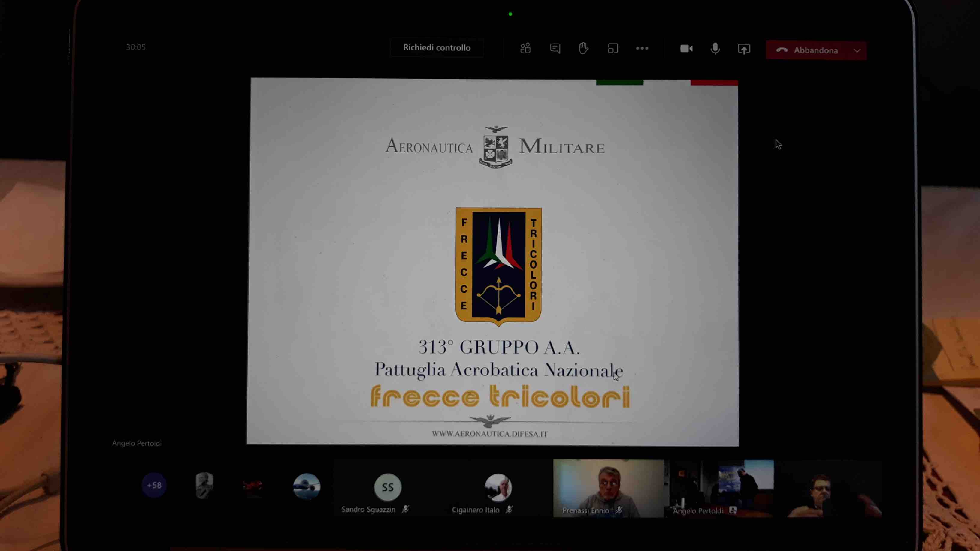Select Sandro Sguazzin's SS avatar
The image size is (980, 551).
click(388, 487)
